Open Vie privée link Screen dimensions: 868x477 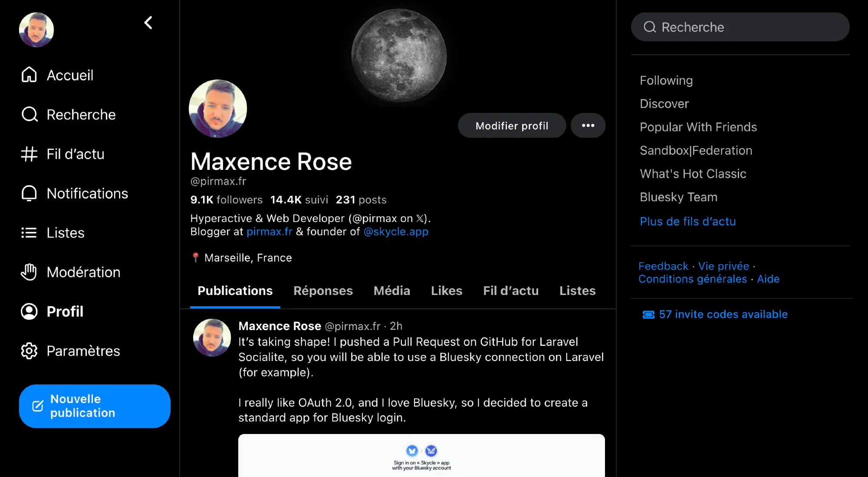coord(723,266)
